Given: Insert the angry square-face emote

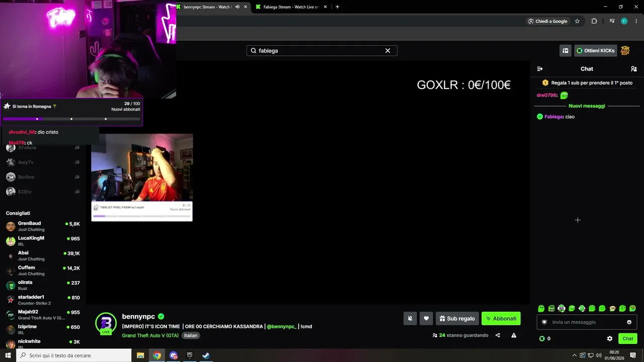Looking at the screenshot, I should pos(551,308).
